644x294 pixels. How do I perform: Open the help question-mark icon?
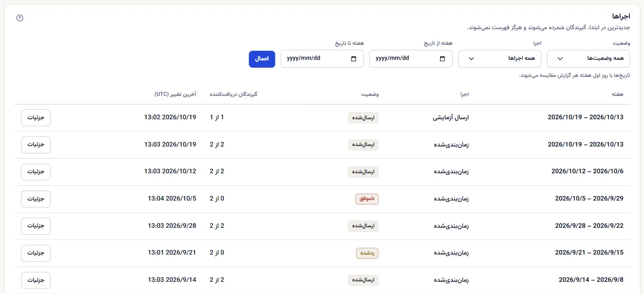pos(20,18)
